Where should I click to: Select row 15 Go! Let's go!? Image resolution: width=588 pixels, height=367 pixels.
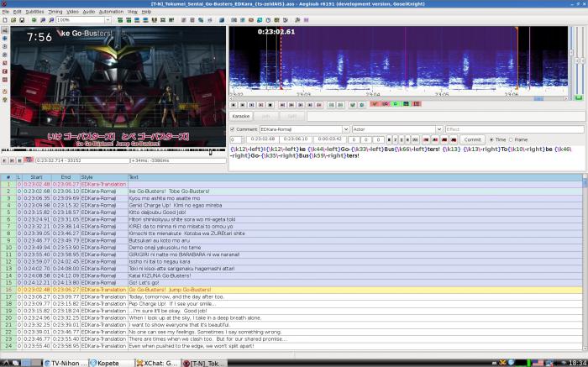(291, 283)
